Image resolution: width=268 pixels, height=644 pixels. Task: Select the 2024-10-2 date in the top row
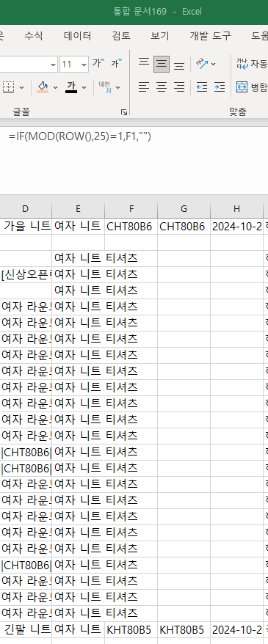236,227
